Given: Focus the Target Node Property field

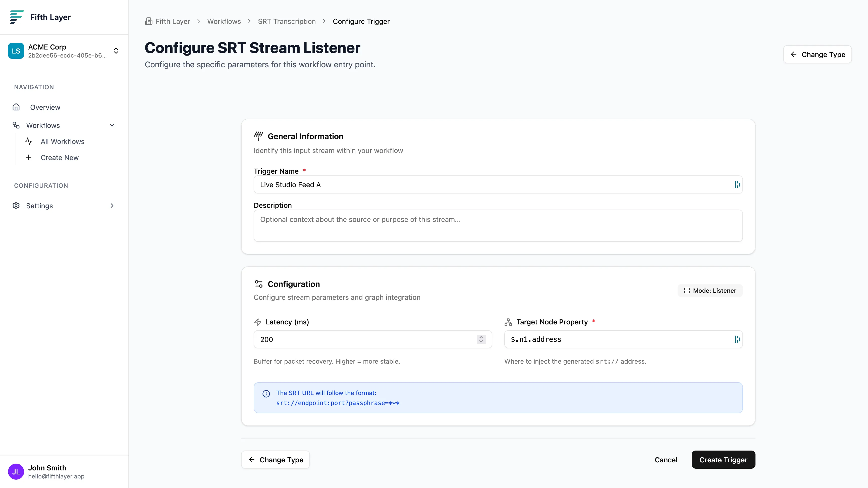Looking at the screenshot, I should [x=623, y=339].
